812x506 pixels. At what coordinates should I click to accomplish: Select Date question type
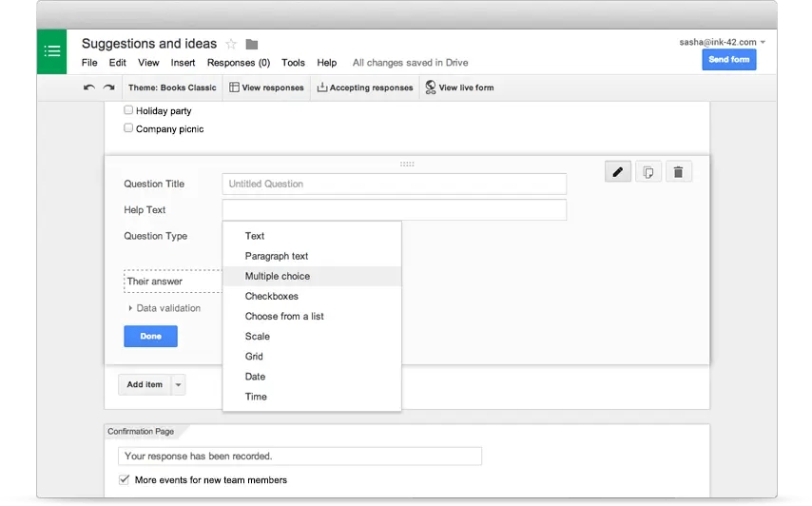coord(312,377)
